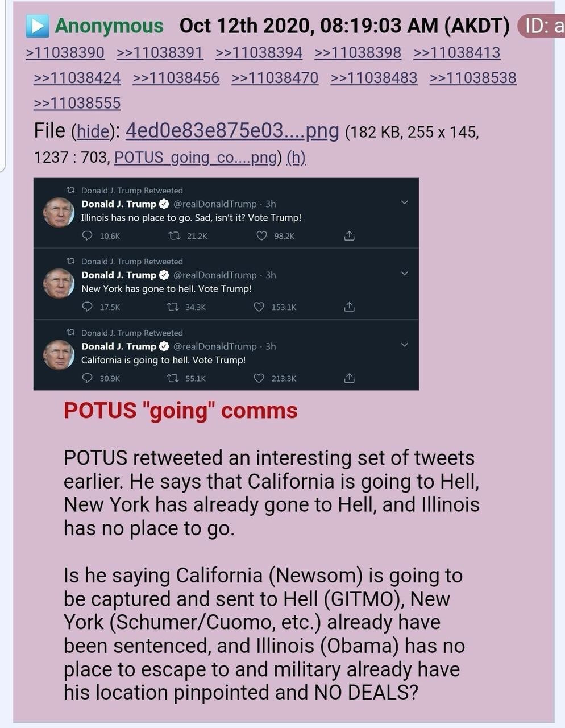Expand the tweets screenshot thumbnail
Viewport: 565px width, 728px height.
[x=226, y=284]
